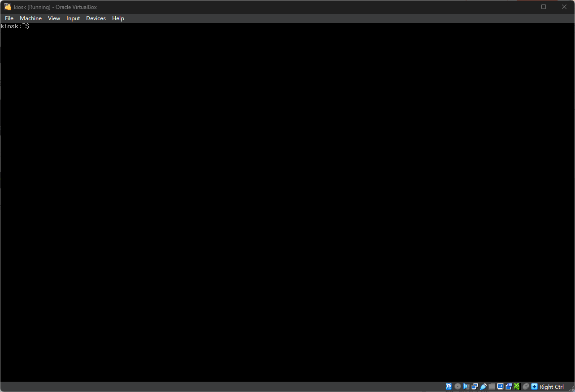The height and width of the screenshot is (392, 575).
Task: Open the Help menu
Action: point(118,18)
